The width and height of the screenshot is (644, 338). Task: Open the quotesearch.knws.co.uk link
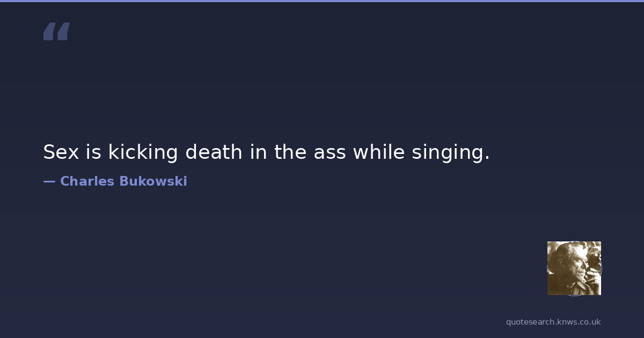click(553, 322)
